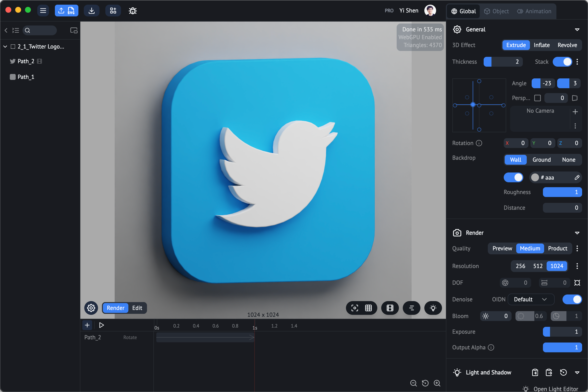The image size is (588, 392).
Task: Open Stack more options menu
Action: coord(577,62)
